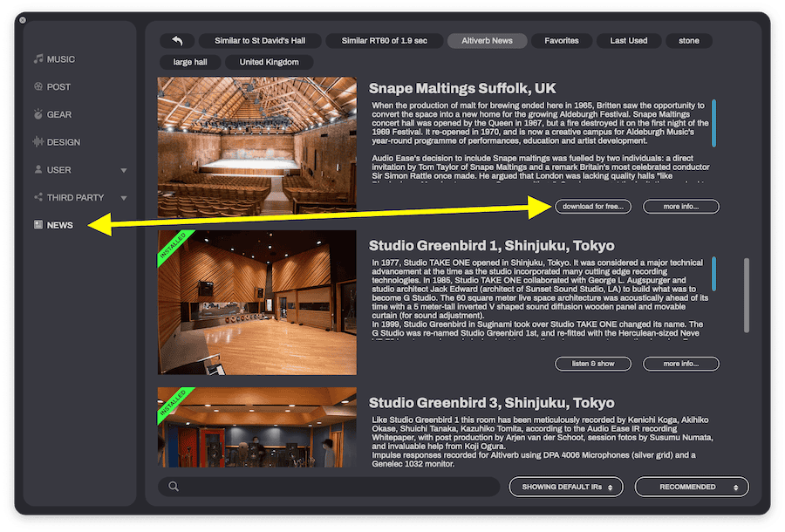Click Snape Maltings description blue scrollbar

pos(713,123)
